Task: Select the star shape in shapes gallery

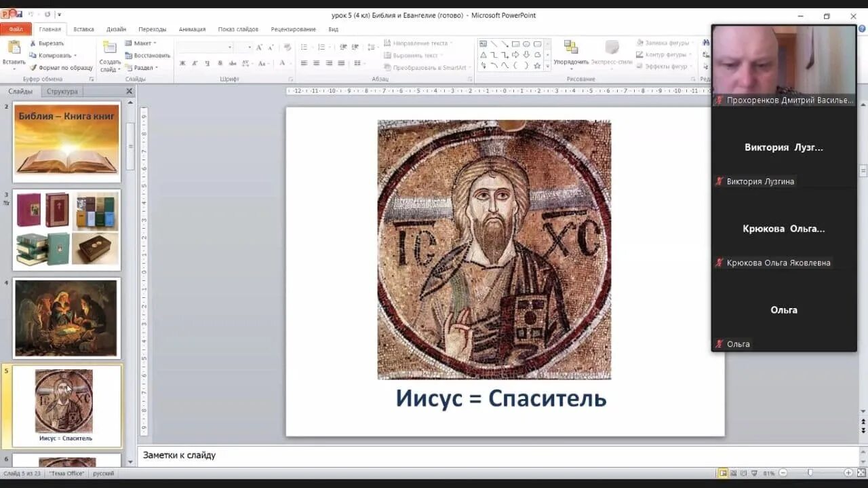Action: tap(537, 66)
